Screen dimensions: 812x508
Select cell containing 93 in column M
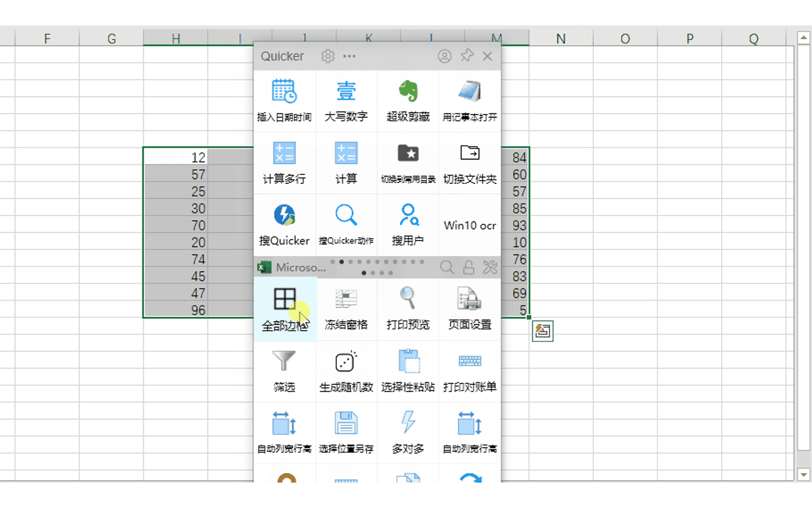click(x=515, y=225)
